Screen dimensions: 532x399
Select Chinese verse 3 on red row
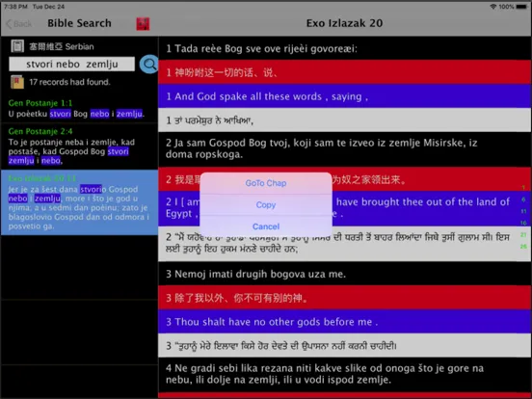click(344, 298)
